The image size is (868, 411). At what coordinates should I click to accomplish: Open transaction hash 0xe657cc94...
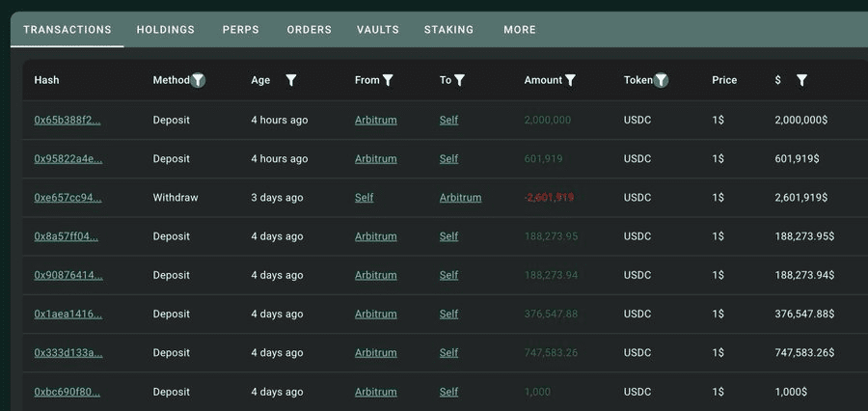(68, 198)
